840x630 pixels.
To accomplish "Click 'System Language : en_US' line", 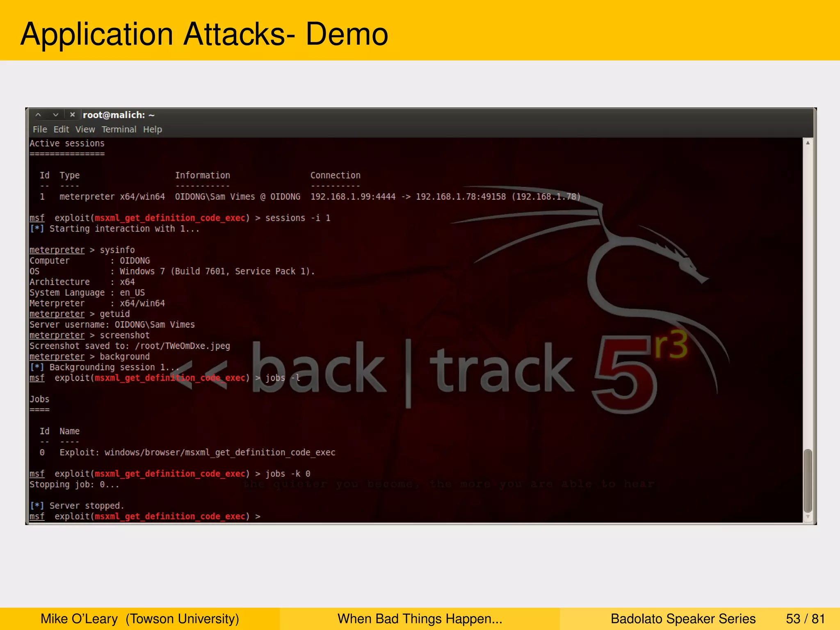I will tap(87, 293).
